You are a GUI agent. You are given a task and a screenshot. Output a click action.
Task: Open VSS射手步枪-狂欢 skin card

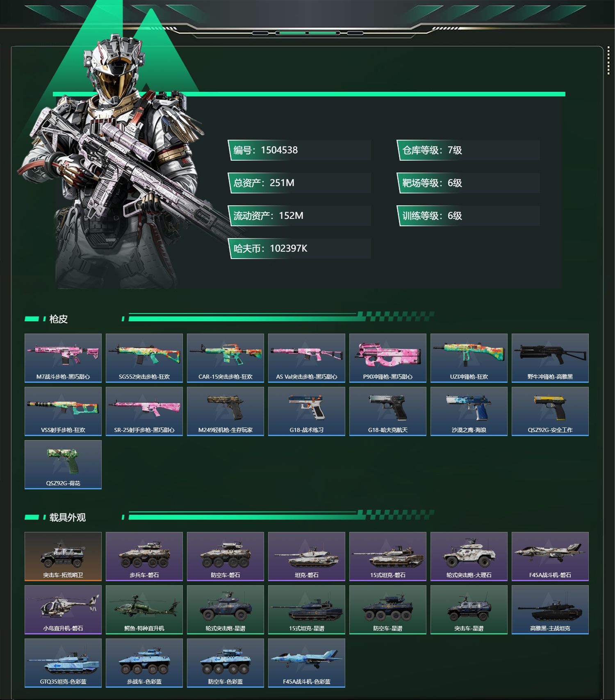click(x=63, y=411)
